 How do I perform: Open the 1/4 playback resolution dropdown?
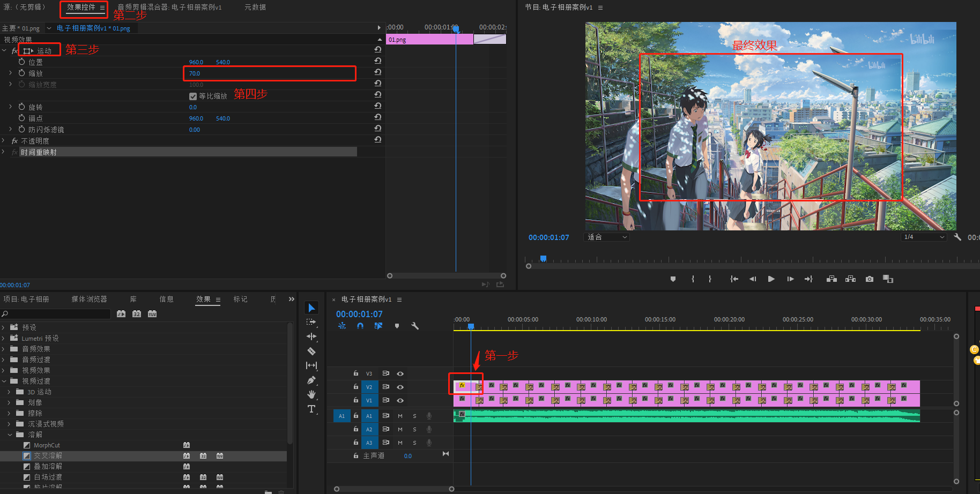click(924, 237)
